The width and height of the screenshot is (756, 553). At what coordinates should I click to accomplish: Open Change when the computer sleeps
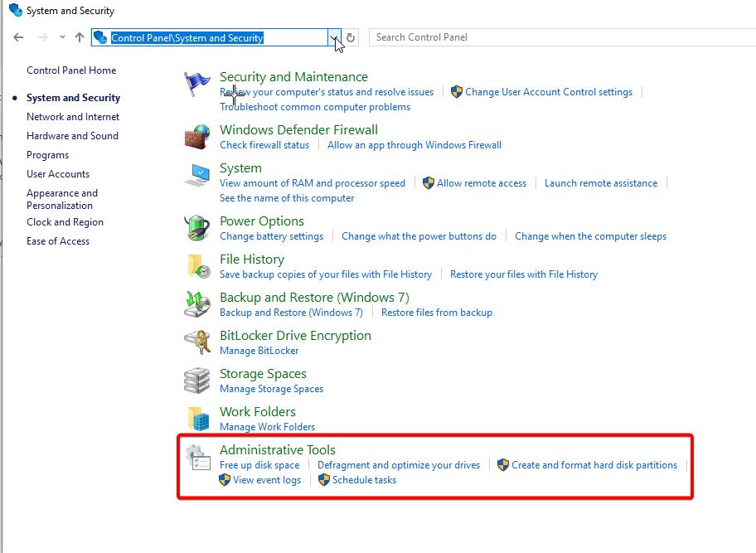coord(590,235)
